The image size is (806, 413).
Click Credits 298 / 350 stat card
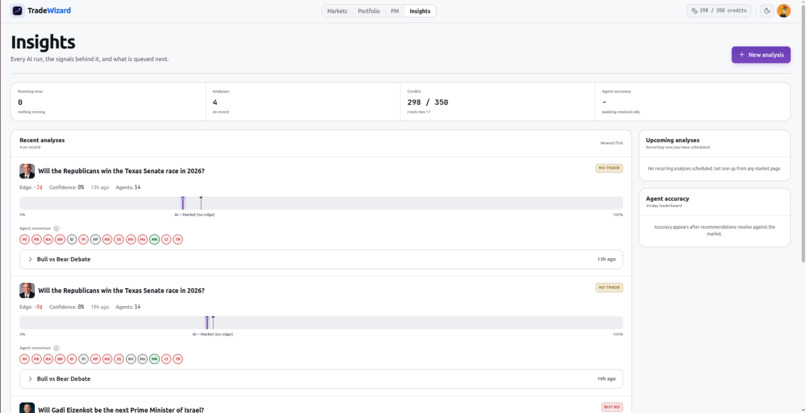(498, 101)
